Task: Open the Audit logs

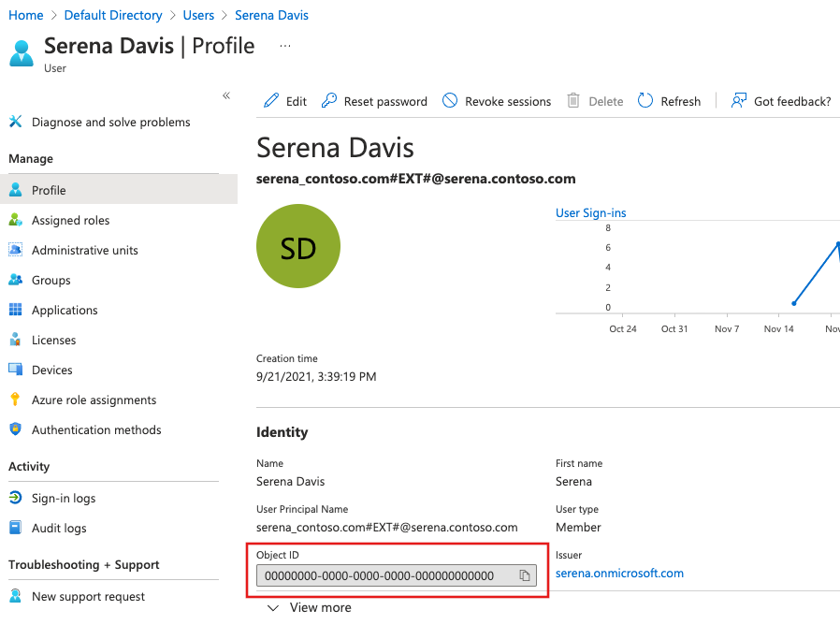Action: pos(59,528)
